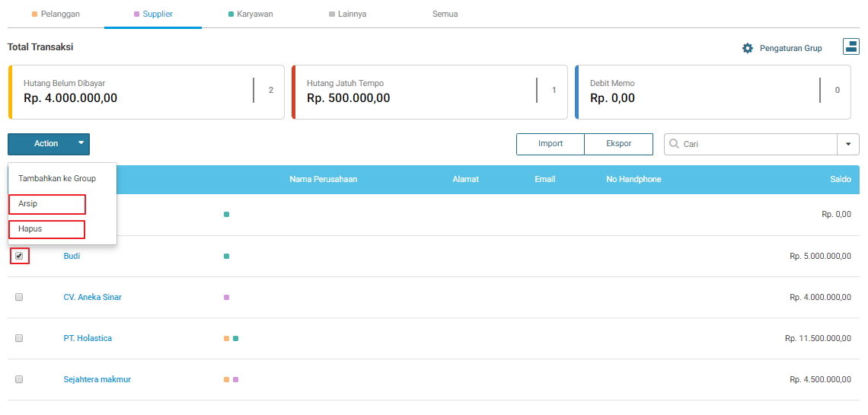Switch to the Lainnya tab
The width and height of the screenshot is (868, 415).
(x=348, y=14)
